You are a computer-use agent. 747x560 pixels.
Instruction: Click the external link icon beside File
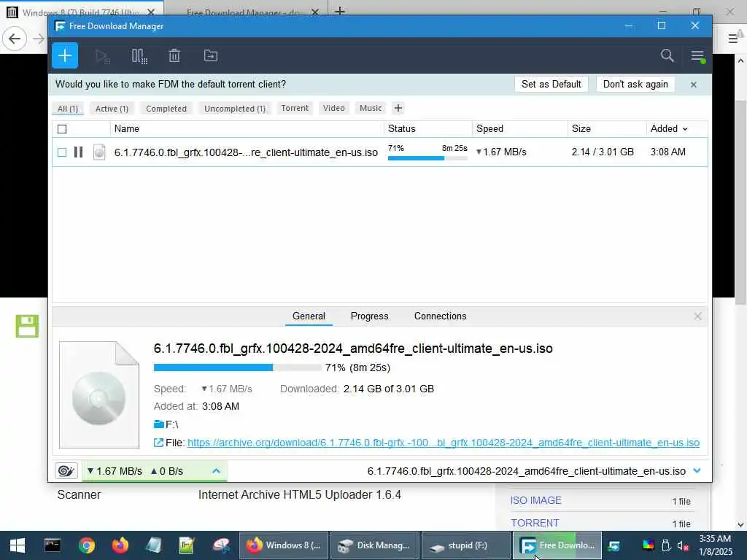click(158, 443)
